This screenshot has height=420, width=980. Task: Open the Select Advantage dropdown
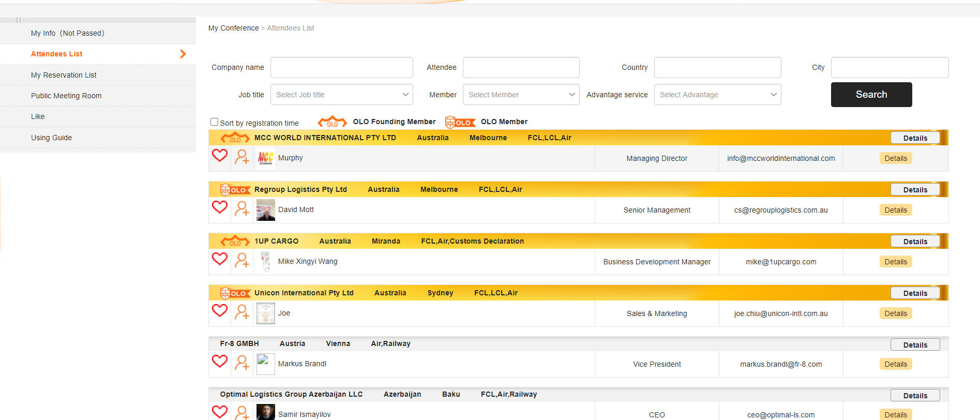[718, 95]
